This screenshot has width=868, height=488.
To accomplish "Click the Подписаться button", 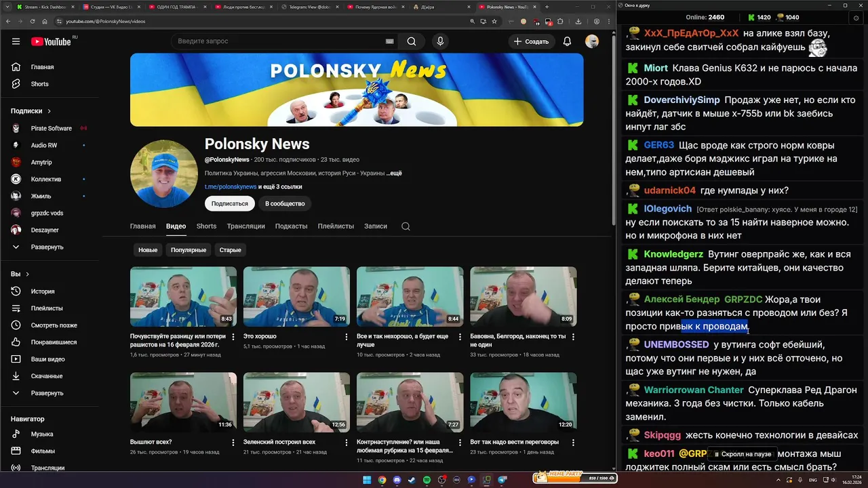I will tap(230, 203).
